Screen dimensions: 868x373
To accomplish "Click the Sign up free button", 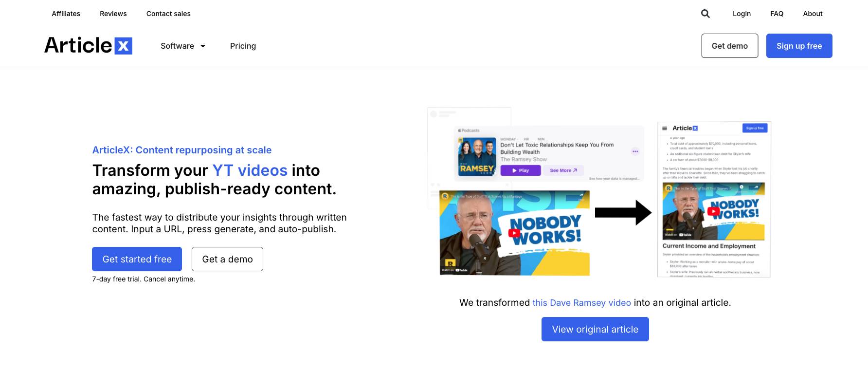I will tap(799, 46).
